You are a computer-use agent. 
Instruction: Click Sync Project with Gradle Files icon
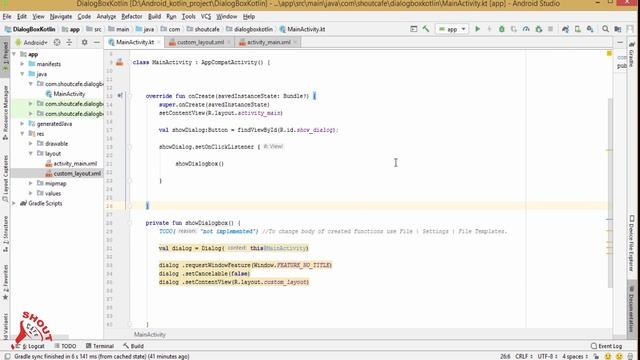point(565,29)
